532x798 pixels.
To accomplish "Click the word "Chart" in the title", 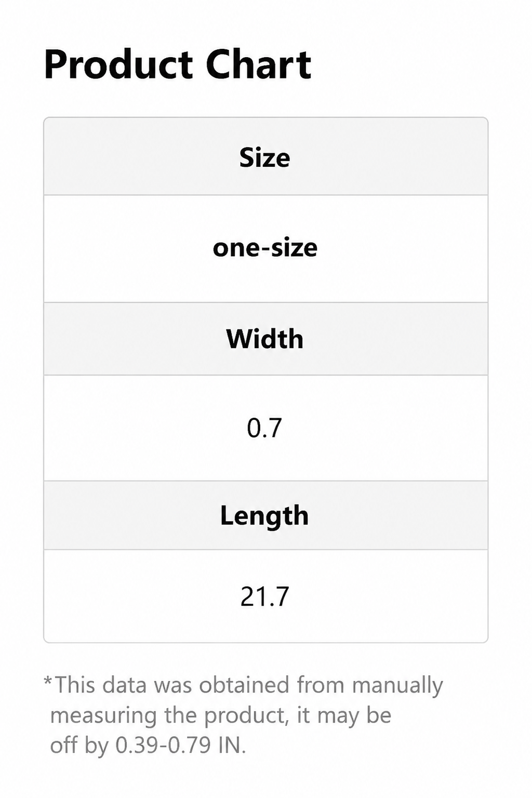I will click(x=259, y=64).
